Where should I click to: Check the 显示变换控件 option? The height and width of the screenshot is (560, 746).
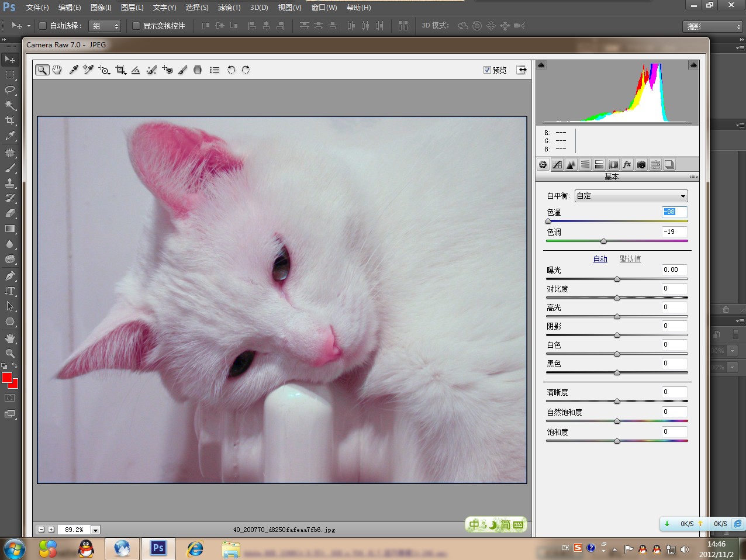coord(136,26)
